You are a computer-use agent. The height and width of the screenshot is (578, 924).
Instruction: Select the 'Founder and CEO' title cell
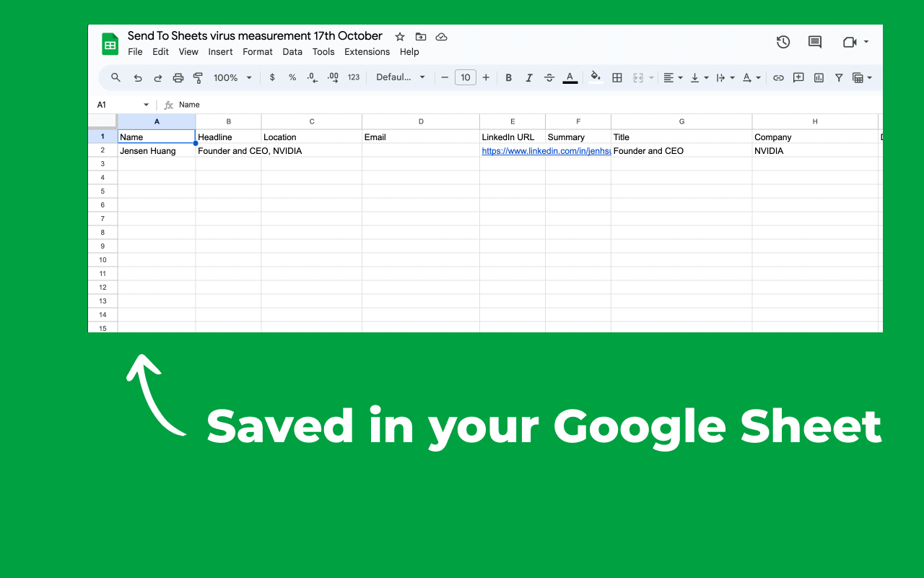pyautogui.click(x=681, y=150)
